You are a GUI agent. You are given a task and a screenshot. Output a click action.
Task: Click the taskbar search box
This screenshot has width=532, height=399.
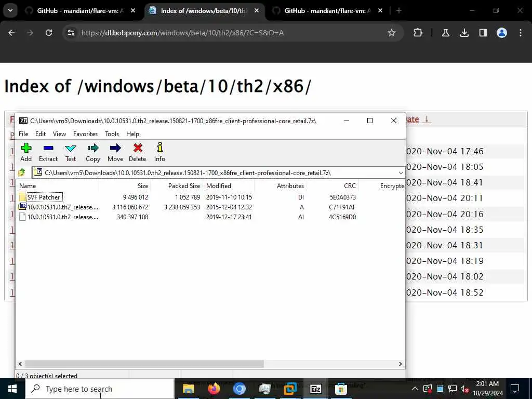pyautogui.click(x=100, y=389)
